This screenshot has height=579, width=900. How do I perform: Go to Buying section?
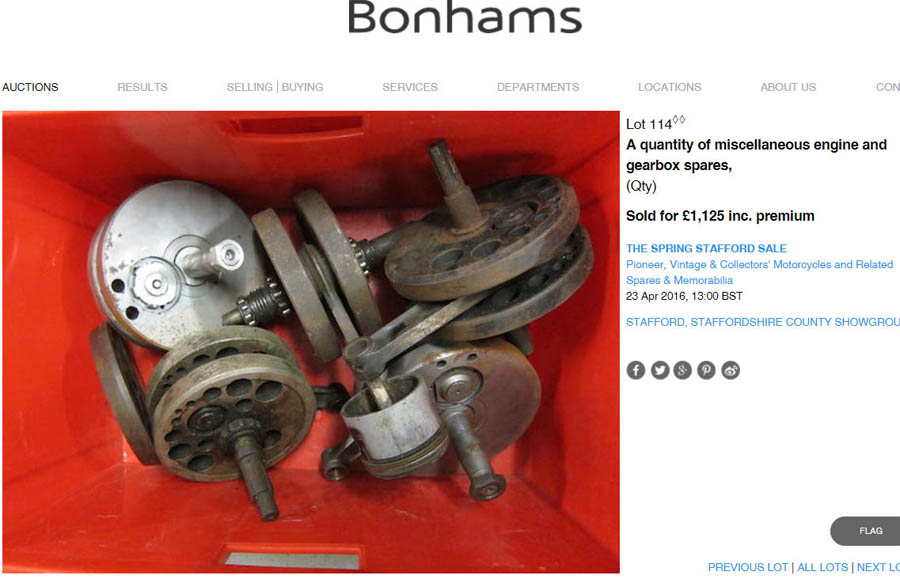(302, 87)
